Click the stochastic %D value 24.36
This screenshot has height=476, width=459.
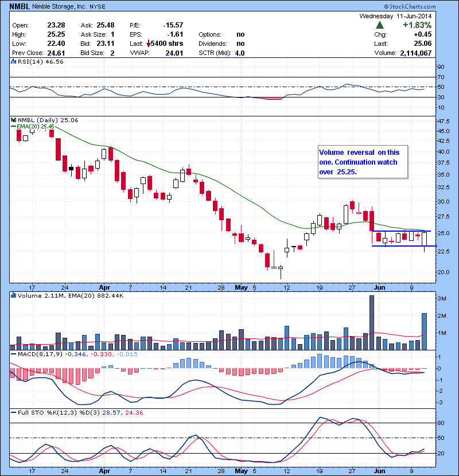click(134, 412)
